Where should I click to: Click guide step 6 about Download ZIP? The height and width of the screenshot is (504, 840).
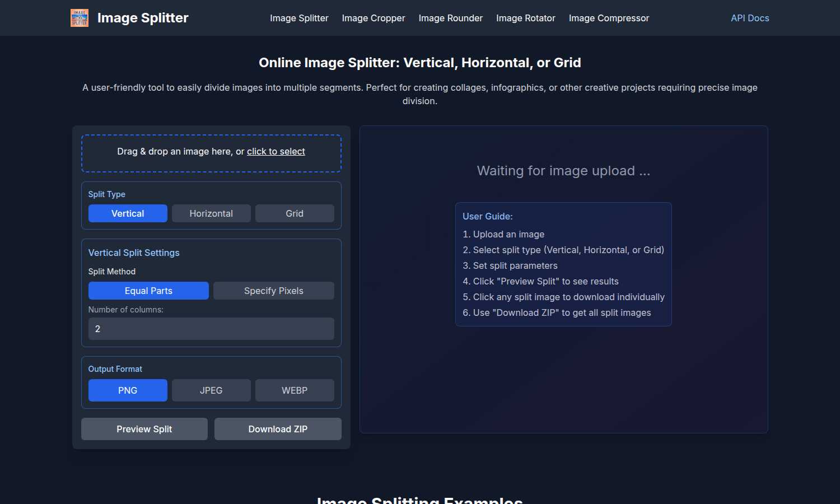click(x=557, y=312)
